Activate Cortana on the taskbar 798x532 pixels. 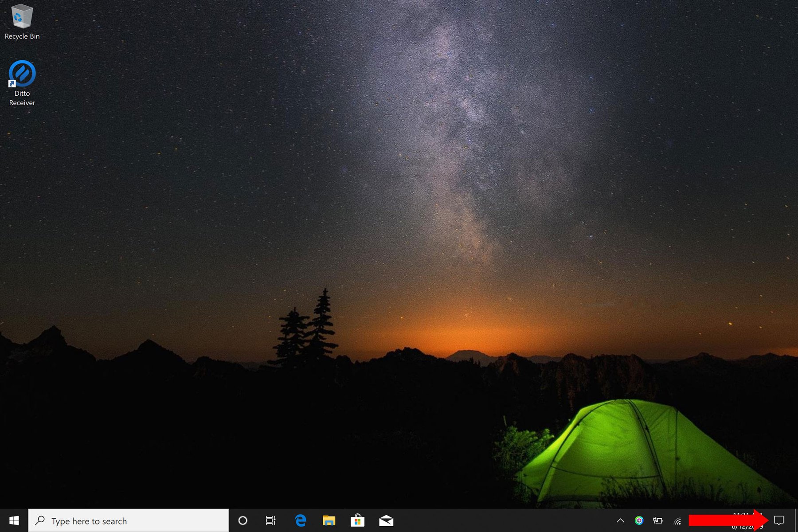[243, 520]
